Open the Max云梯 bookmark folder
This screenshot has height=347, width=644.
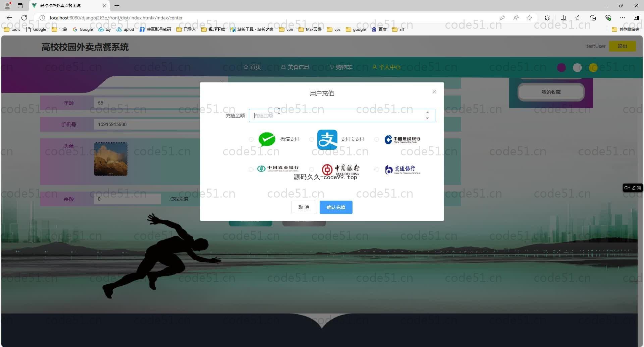(310, 29)
